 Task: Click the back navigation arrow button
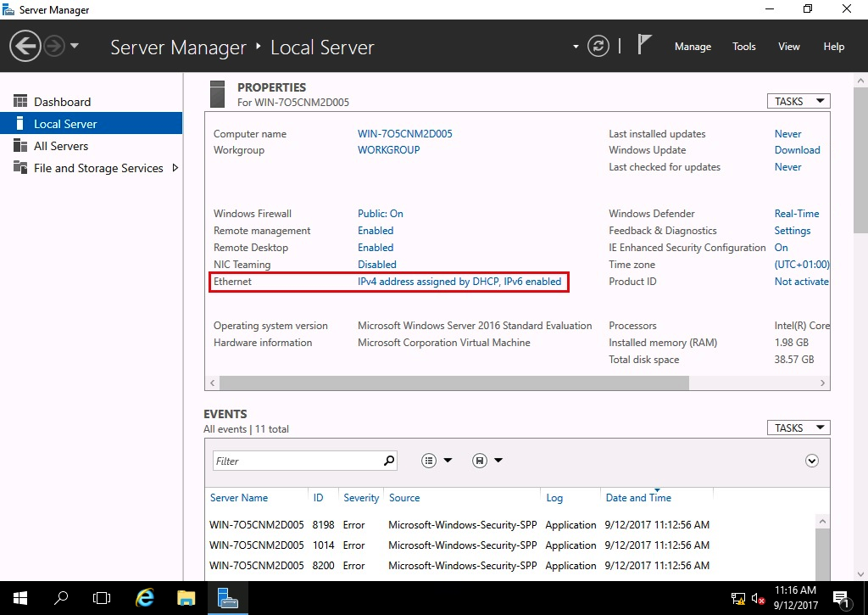click(25, 46)
